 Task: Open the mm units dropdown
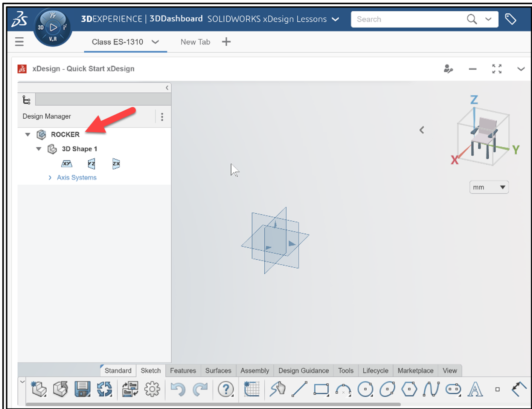[x=489, y=187]
